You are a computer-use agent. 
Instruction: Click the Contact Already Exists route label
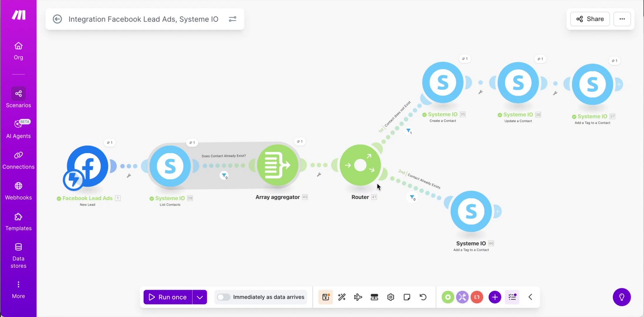[x=424, y=181]
